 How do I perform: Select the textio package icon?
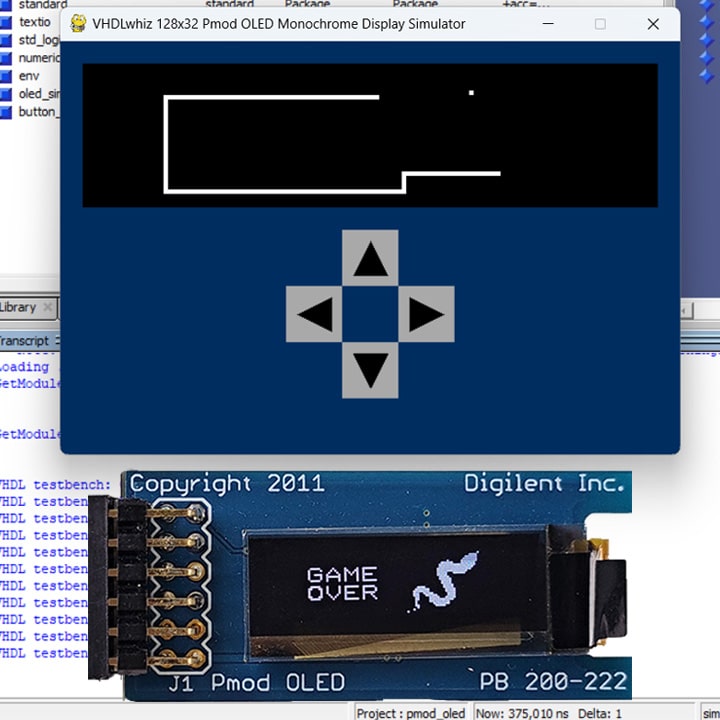6,22
